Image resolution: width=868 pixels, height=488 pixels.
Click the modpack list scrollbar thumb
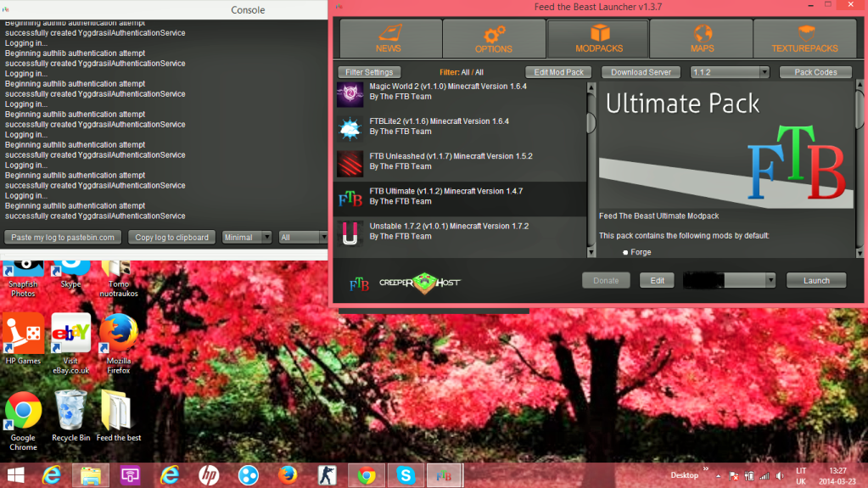point(591,122)
